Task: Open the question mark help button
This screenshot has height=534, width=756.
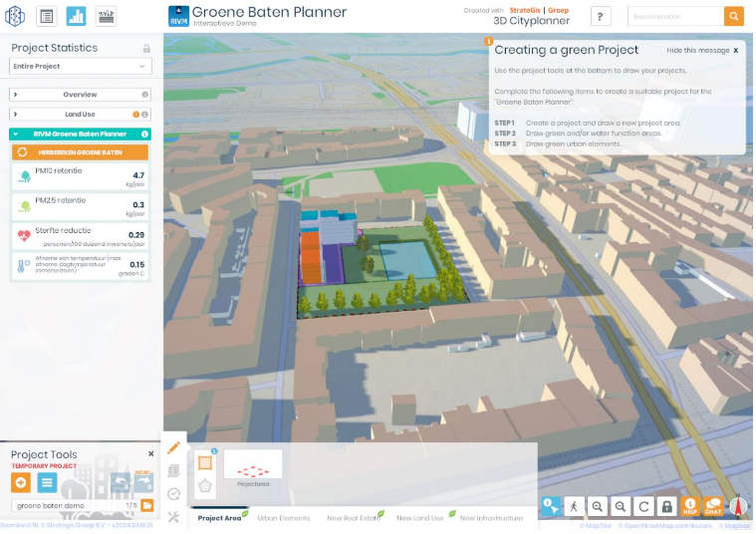Action: [x=601, y=16]
